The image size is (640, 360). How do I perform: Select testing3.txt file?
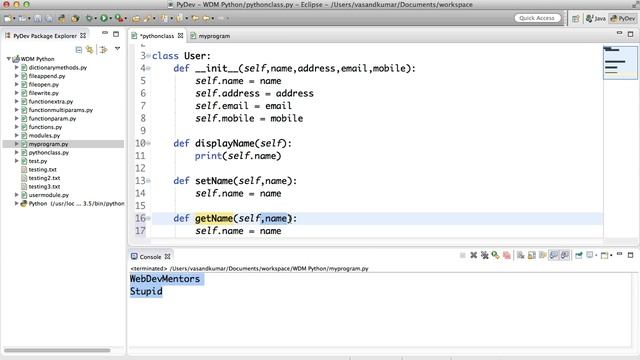pos(44,187)
